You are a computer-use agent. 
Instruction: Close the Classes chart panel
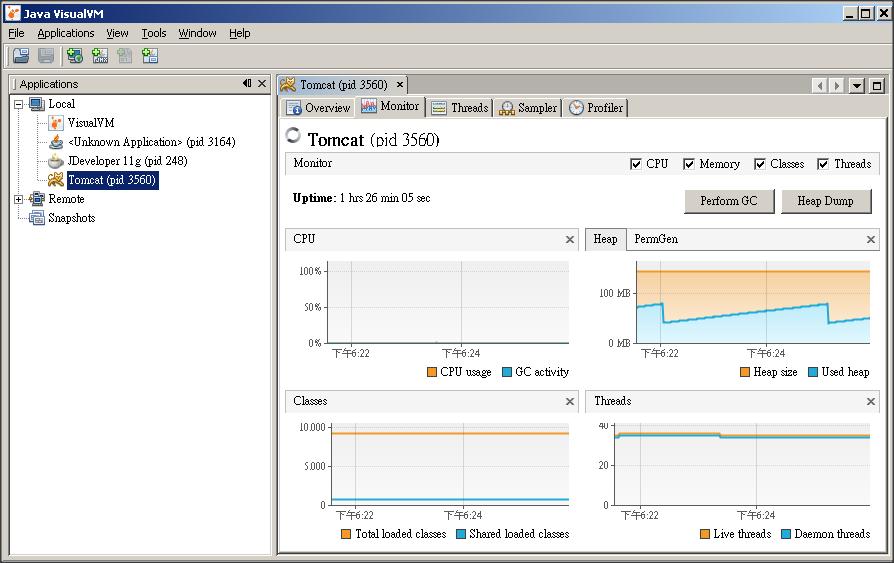pyautogui.click(x=570, y=402)
